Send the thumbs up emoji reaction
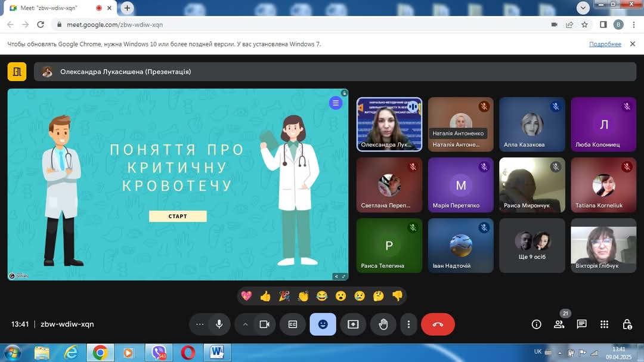644x362 pixels. [265, 296]
